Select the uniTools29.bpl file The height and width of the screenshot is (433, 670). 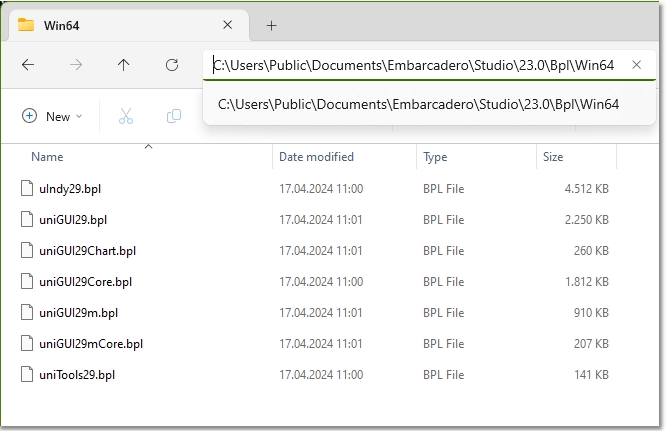(x=77, y=375)
